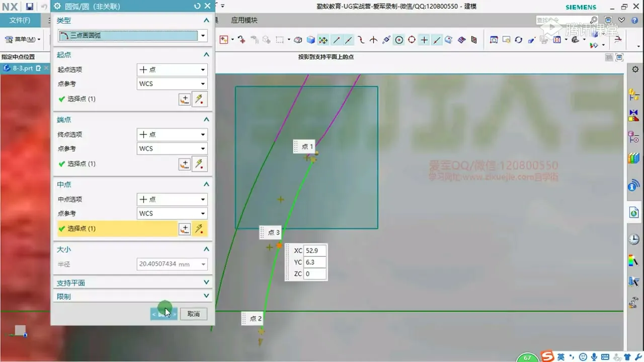Click the quadrant point snap circle icon
This screenshot has width=644, height=362.
(x=412, y=40)
